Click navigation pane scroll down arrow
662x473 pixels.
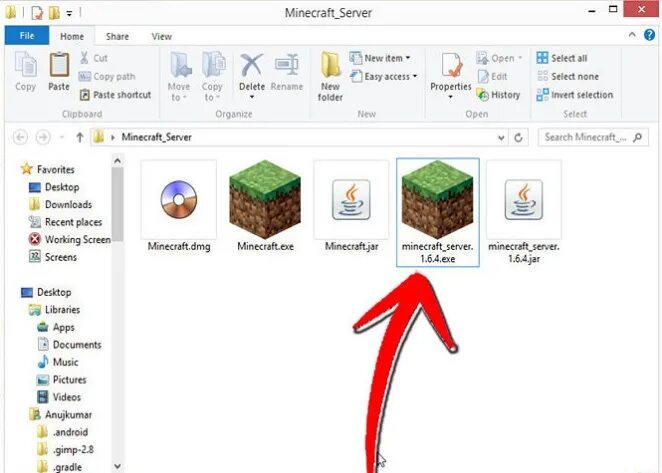click(118, 466)
